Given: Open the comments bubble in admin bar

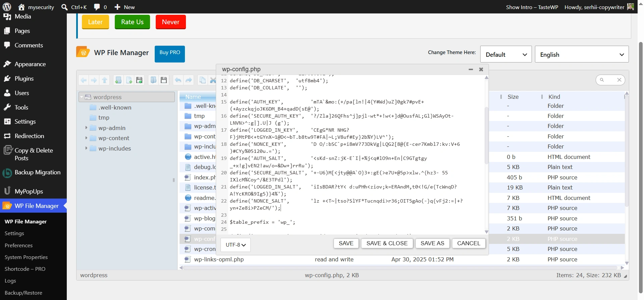Looking at the screenshot, I should click(x=100, y=7).
